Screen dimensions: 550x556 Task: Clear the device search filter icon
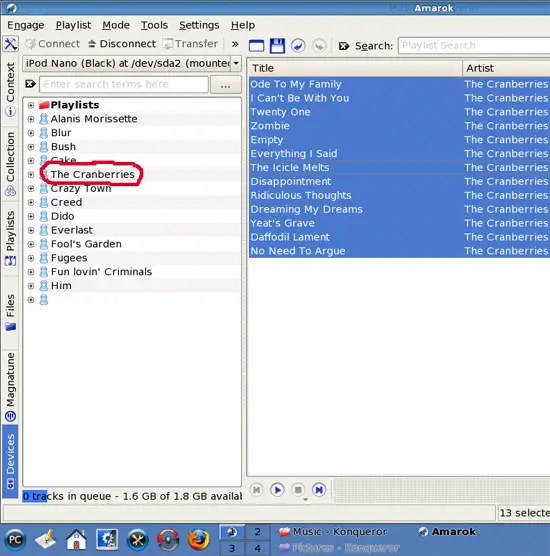tap(30, 84)
